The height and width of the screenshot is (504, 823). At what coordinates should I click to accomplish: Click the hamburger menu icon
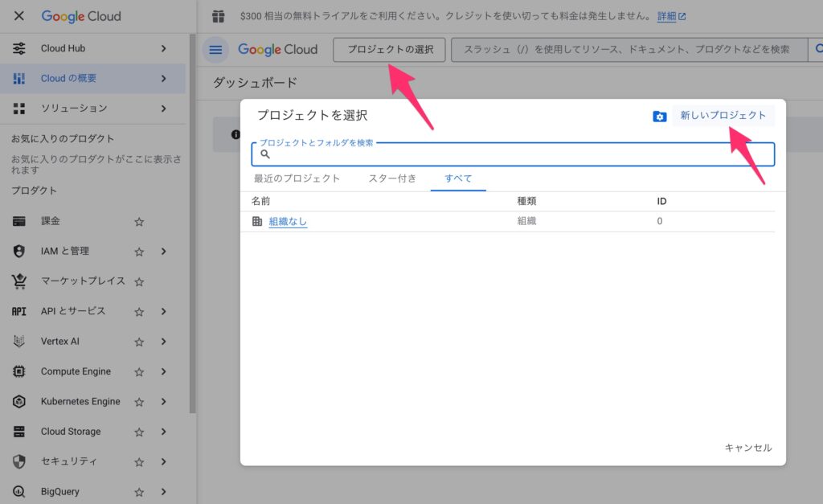coord(215,50)
